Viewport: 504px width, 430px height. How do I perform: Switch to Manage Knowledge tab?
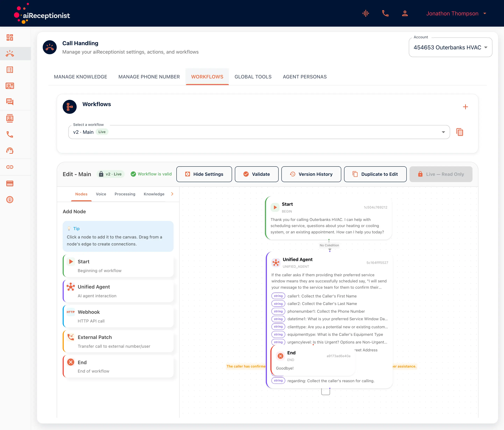tap(80, 77)
